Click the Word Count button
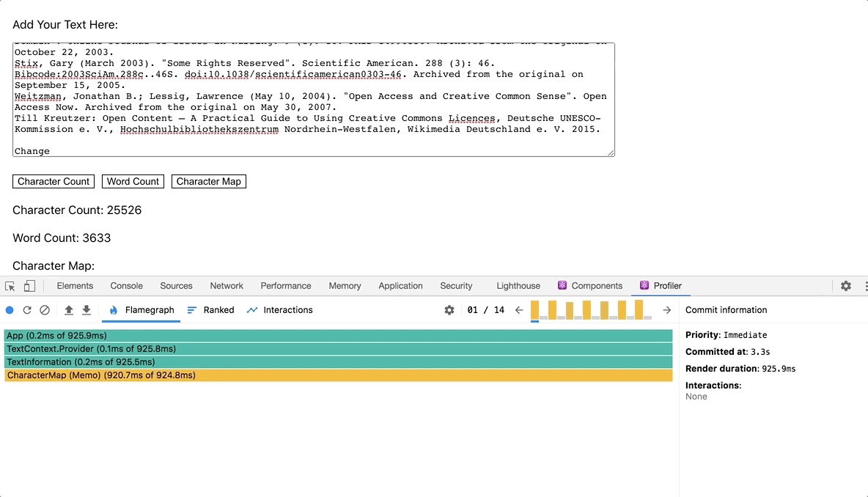The width and height of the screenshot is (868, 497). (133, 182)
